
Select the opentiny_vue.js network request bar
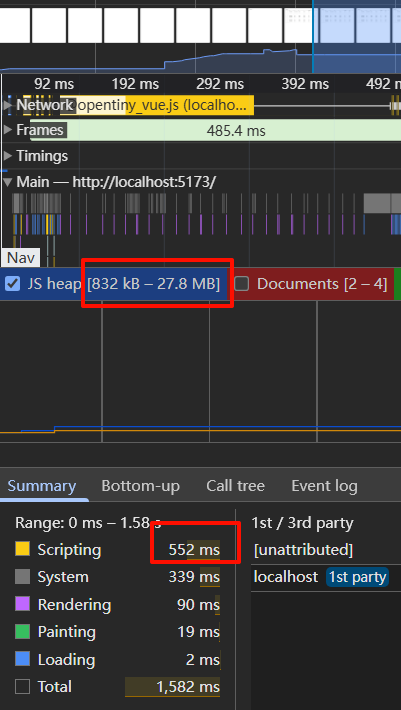point(163,106)
